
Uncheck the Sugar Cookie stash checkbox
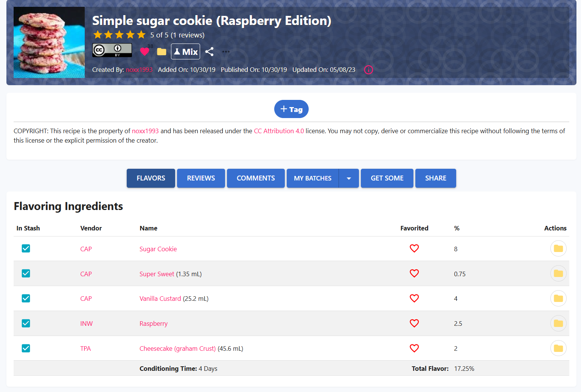coord(26,249)
